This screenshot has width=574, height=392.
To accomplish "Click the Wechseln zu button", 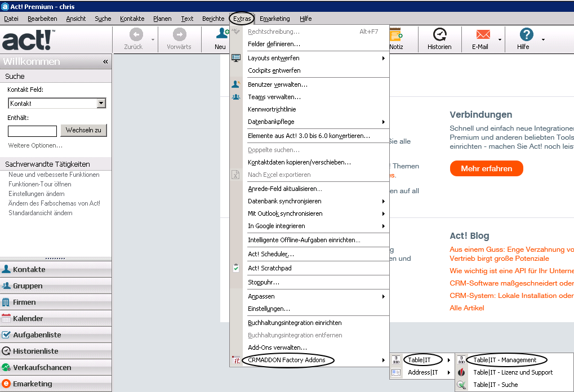I will click(x=83, y=130).
